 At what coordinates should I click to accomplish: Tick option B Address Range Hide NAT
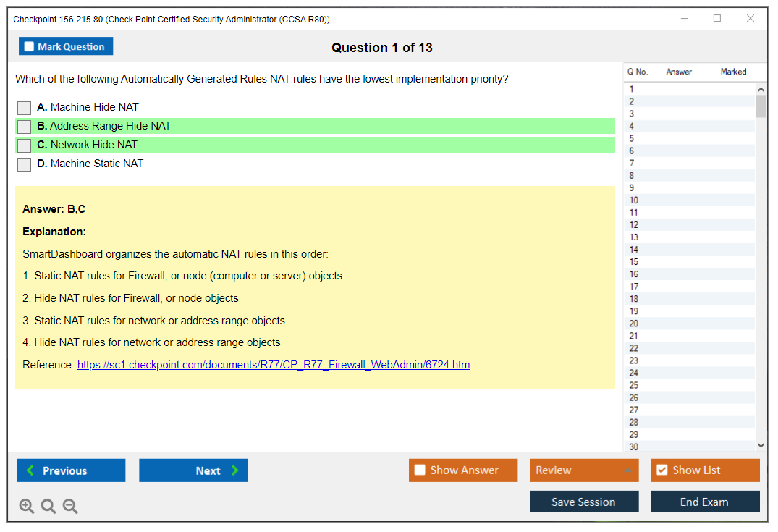click(x=25, y=127)
